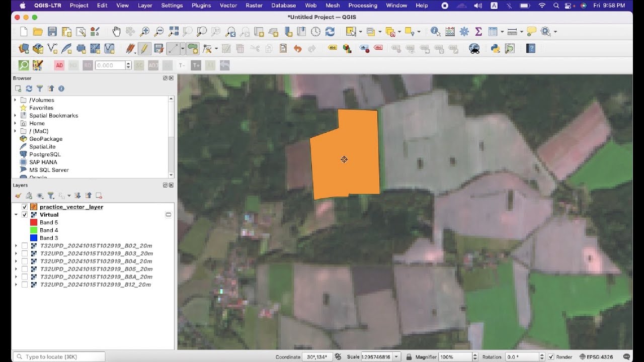Enable the T32UPD B02_20m layer checkbox
Screen dimensions: 644x362
[x=25, y=246]
